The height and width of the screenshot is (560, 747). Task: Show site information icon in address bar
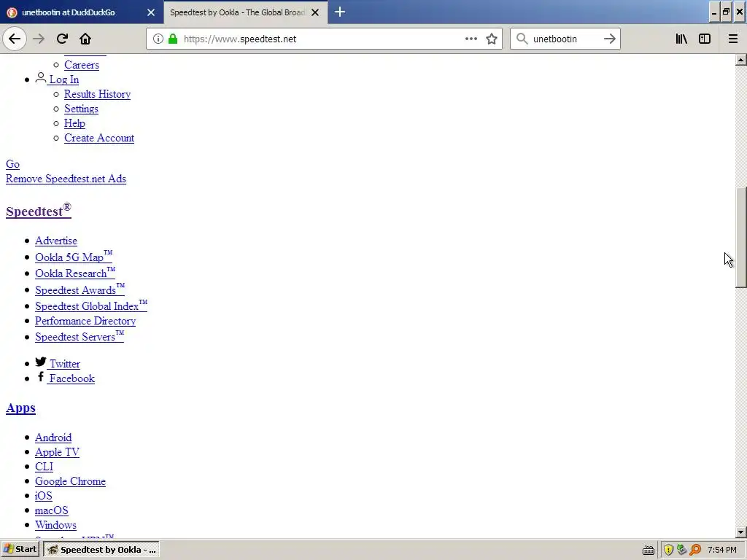click(x=158, y=39)
